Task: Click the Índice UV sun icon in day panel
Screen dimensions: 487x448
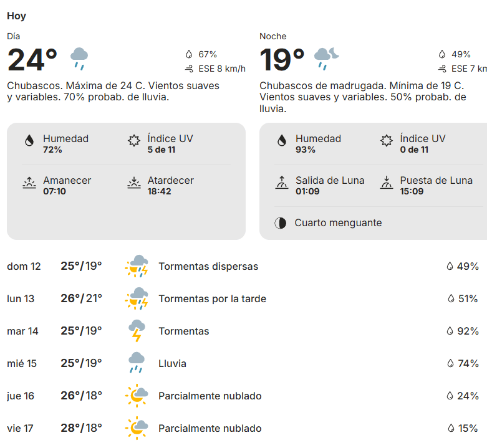Action: pos(133,141)
